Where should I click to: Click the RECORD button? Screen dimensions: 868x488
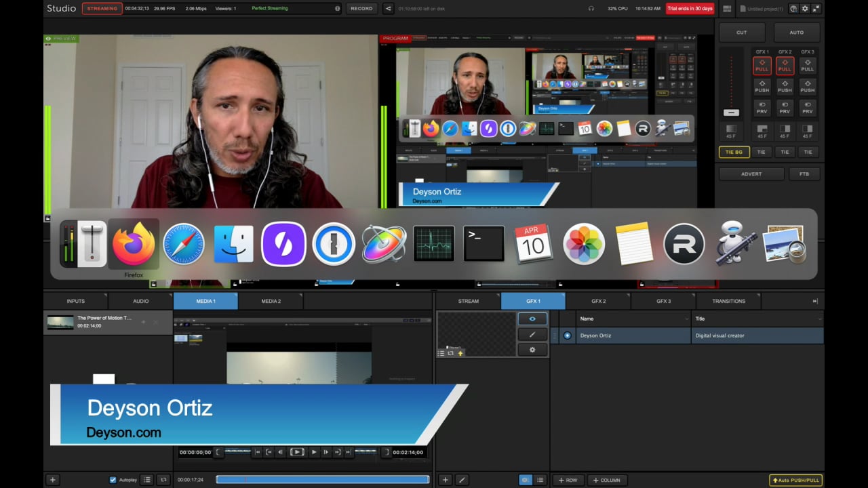point(361,9)
